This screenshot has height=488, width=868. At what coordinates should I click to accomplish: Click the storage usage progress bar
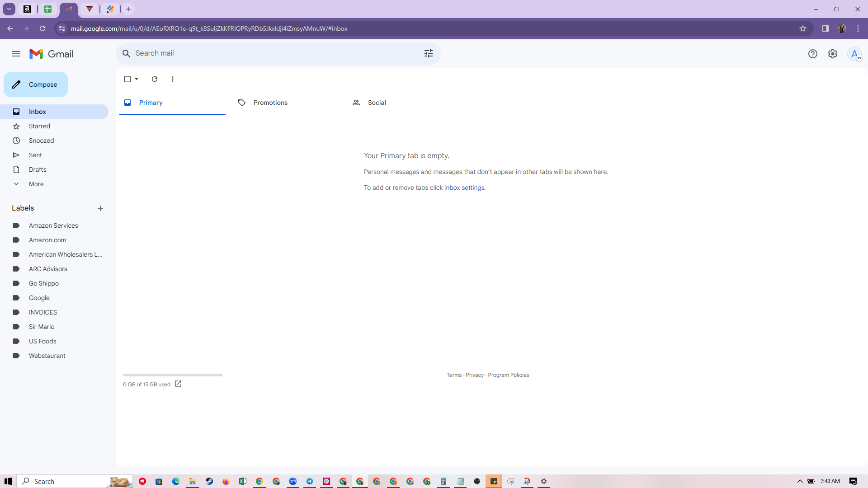pyautogui.click(x=173, y=375)
